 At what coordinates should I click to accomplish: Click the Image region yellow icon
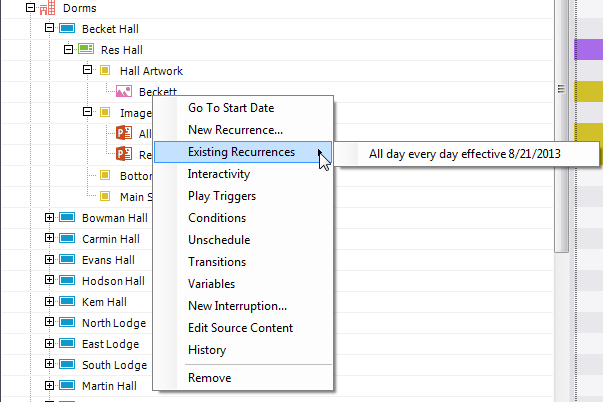[105, 112]
